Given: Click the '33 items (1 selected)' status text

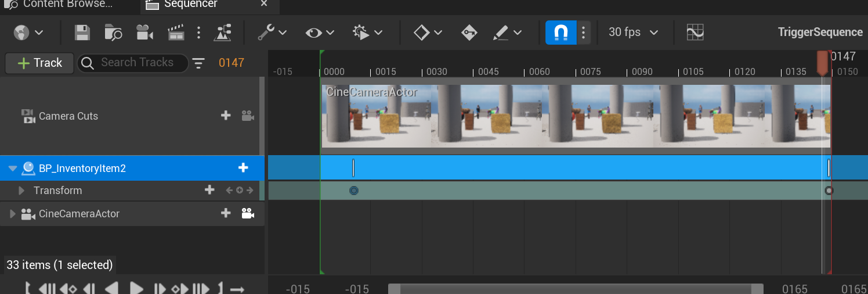Looking at the screenshot, I should click(59, 265).
